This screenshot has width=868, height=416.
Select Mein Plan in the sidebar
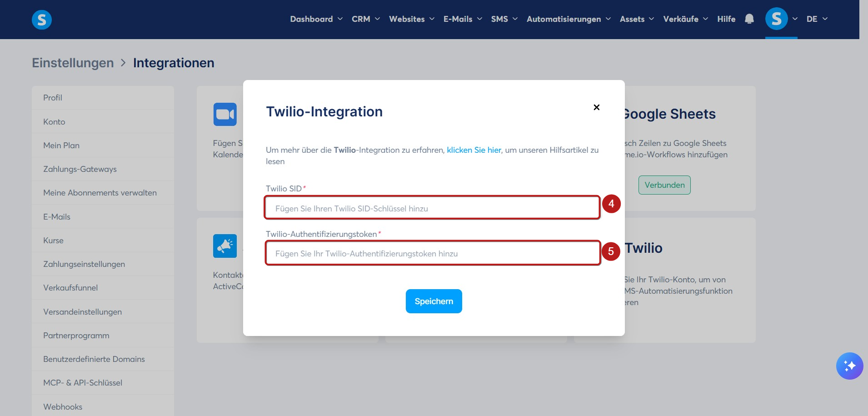click(x=103, y=145)
